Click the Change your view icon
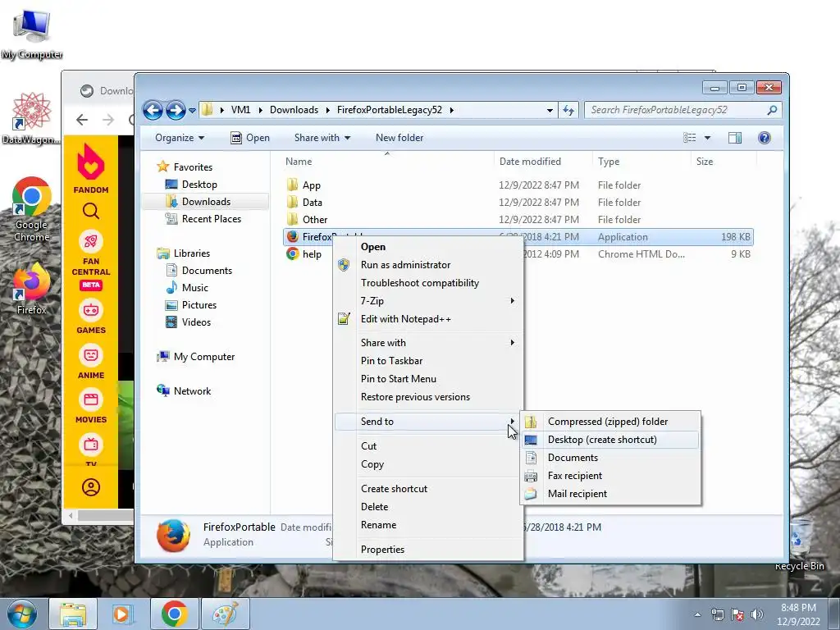This screenshot has height=630, width=840. coord(689,138)
